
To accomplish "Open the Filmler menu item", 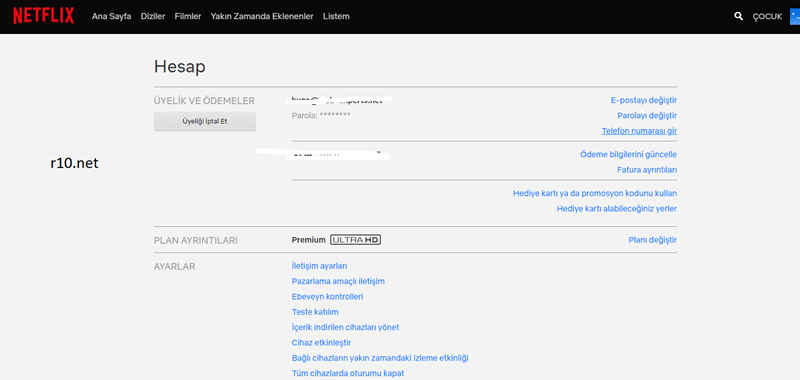I will (x=188, y=16).
